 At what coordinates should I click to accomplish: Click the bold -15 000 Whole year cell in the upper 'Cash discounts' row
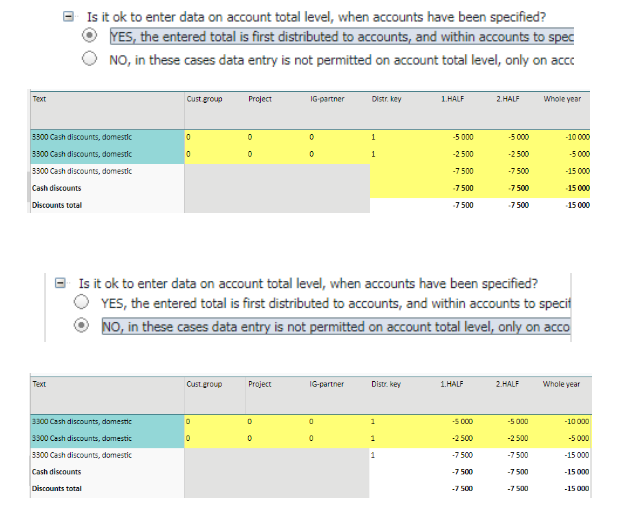click(577, 188)
